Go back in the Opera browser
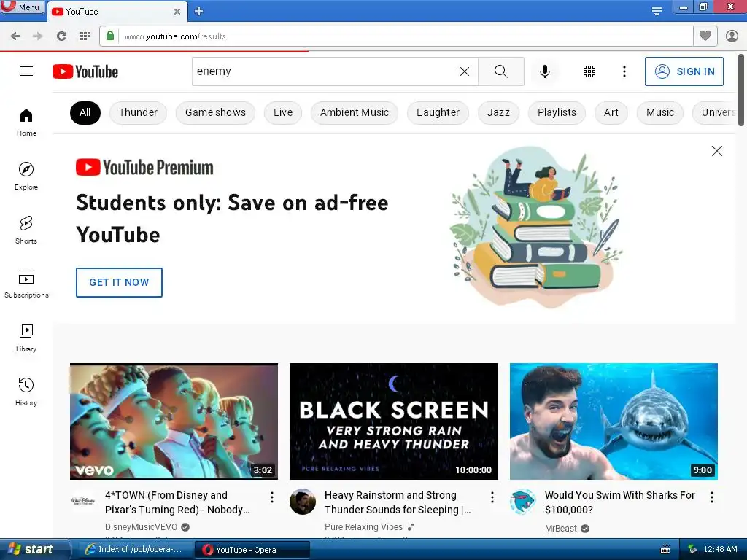747x560 pixels. click(x=15, y=36)
